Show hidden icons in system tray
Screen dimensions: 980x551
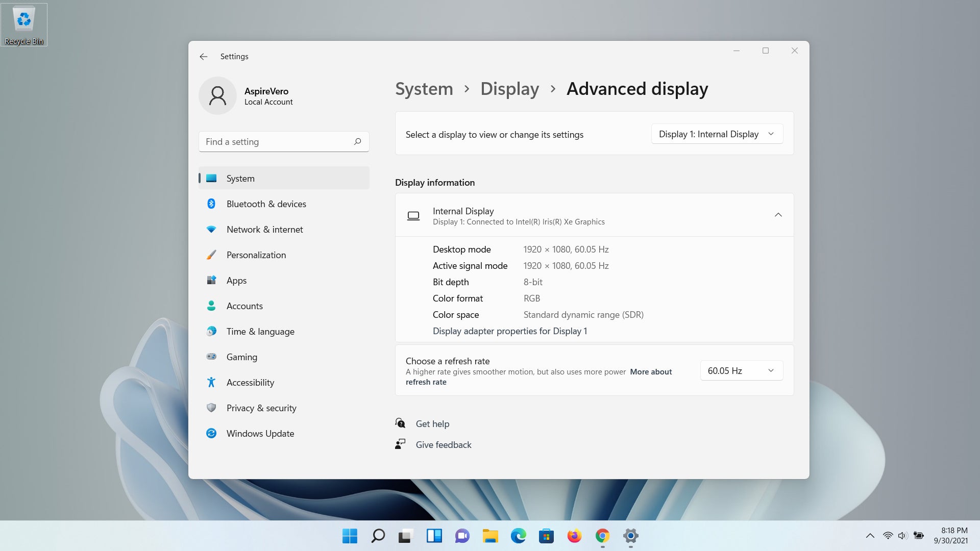point(870,536)
